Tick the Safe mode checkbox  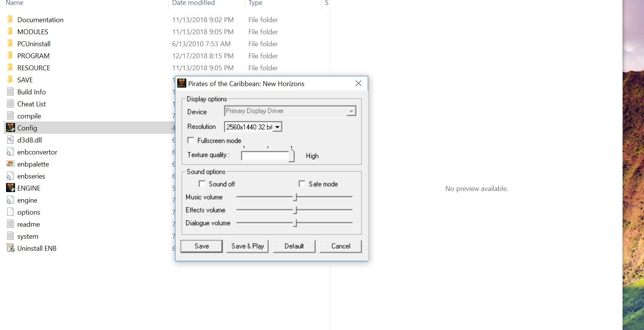click(x=302, y=183)
